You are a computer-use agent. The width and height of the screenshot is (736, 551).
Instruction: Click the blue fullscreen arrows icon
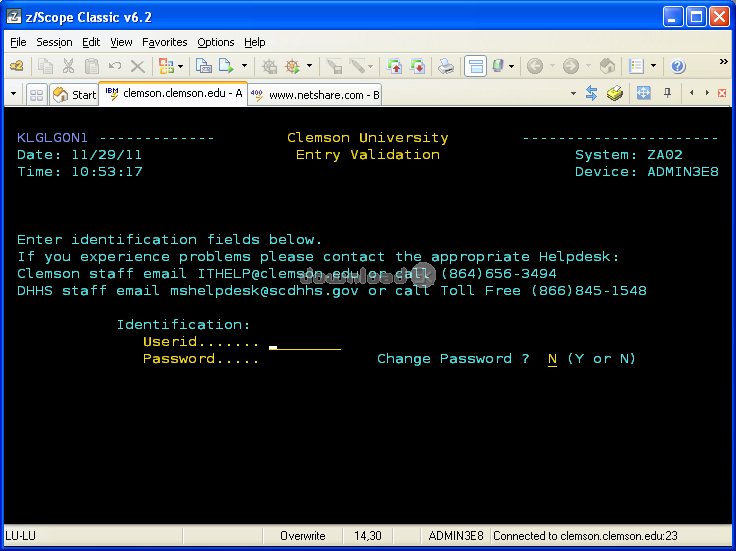[x=644, y=93]
